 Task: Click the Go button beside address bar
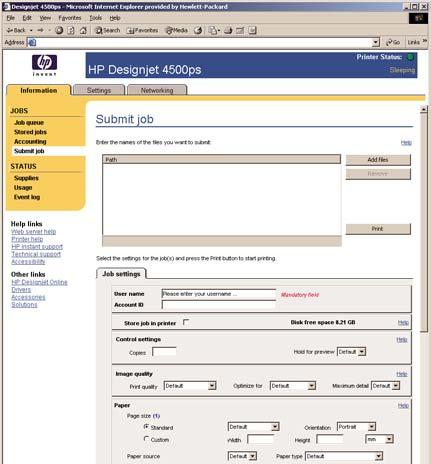(393, 42)
